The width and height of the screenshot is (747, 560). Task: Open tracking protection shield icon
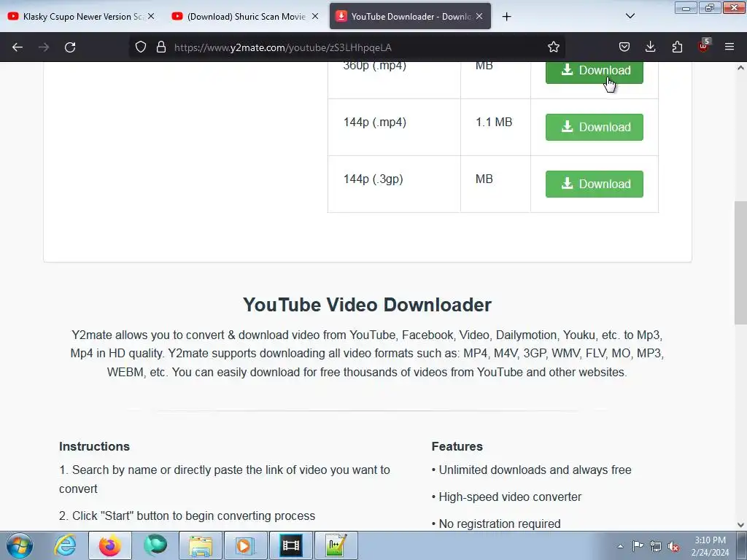[141, 47]
